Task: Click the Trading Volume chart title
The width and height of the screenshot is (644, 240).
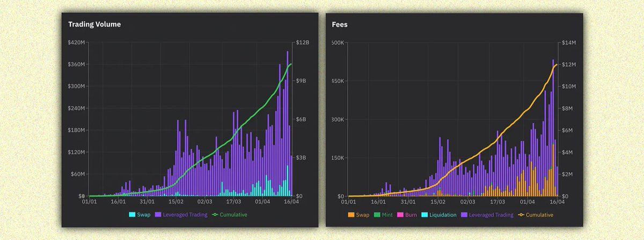Action: [94, 24]
